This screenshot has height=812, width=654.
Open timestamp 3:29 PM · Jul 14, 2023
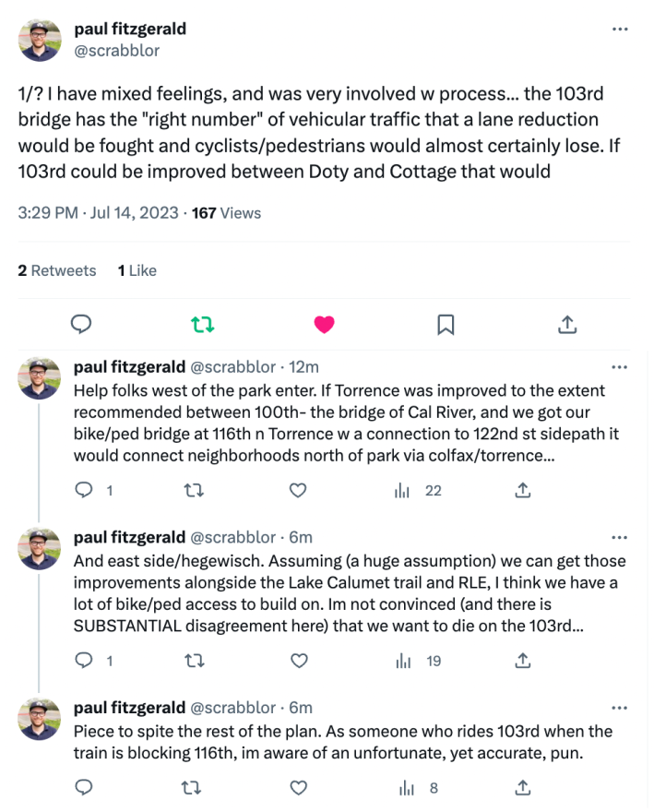pos(99,213)
